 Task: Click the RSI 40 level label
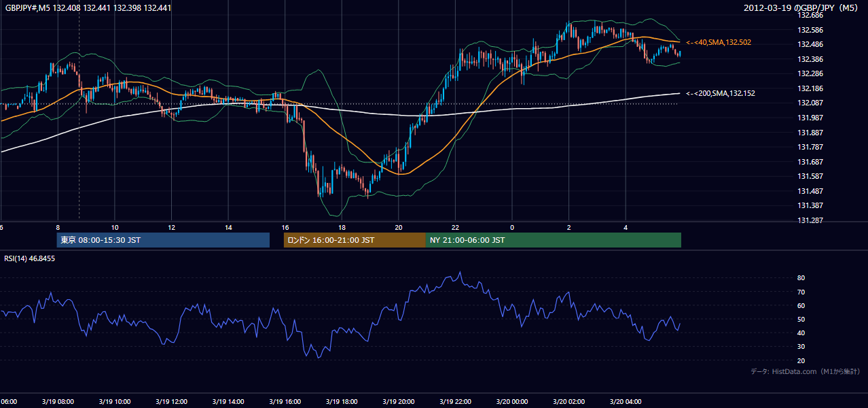[801, 333]
